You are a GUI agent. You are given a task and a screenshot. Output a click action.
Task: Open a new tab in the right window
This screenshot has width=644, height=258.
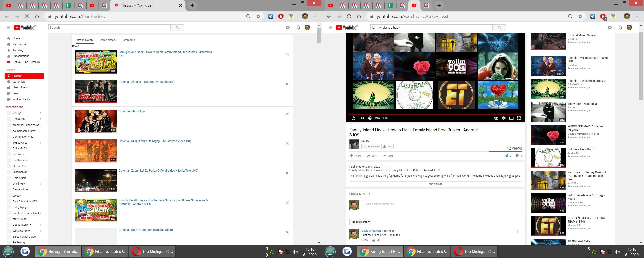[439, 5]
